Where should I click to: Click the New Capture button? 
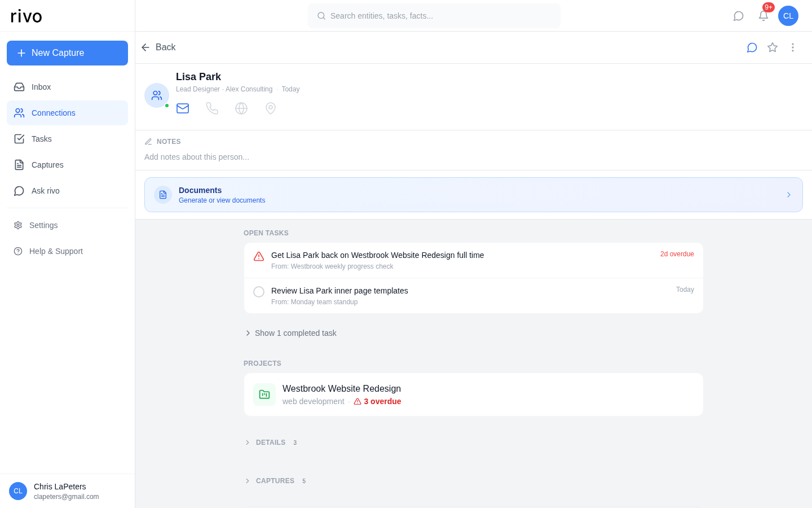(67, 53)
